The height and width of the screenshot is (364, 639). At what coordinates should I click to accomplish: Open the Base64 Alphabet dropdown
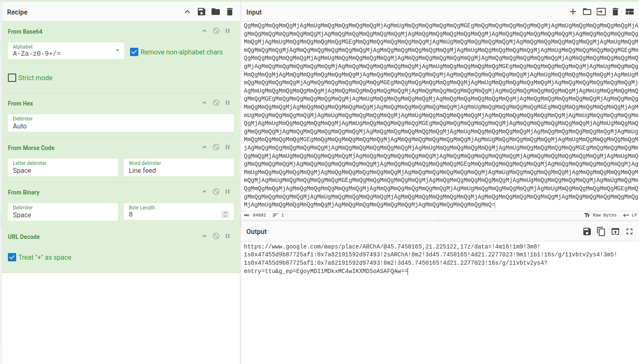click(118, 51)
